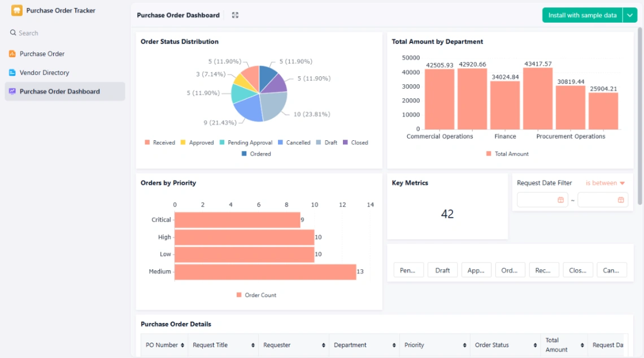Viewport: 644px width, 358px height.
Task: Click the 'Request Date Filter' label
Action: click(x=544, y=183)
